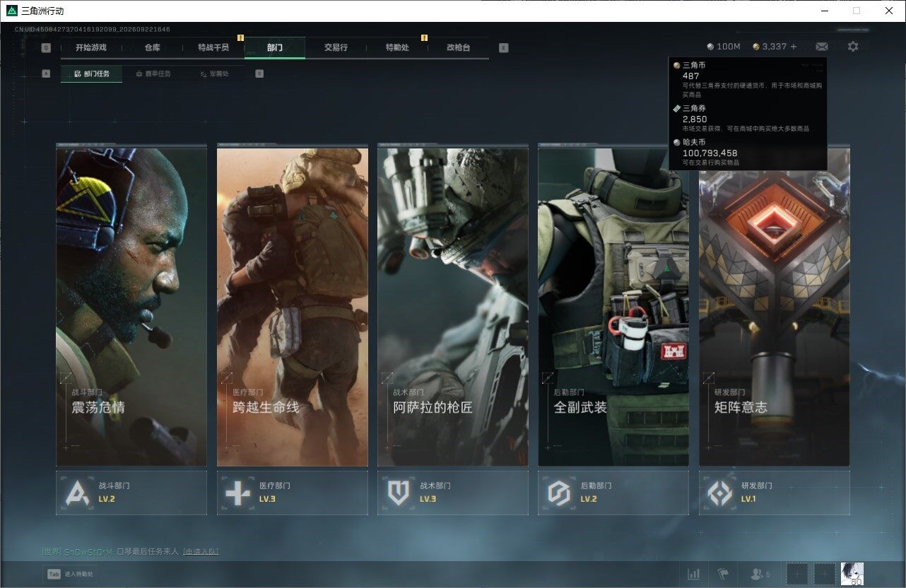Click the A key hint before 部门任务
Screen dimensions: 906x588
pos(46,73)
